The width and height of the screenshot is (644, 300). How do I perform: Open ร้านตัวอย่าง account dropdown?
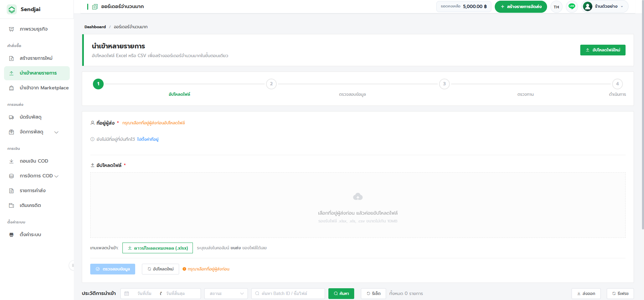coord(605,6)
